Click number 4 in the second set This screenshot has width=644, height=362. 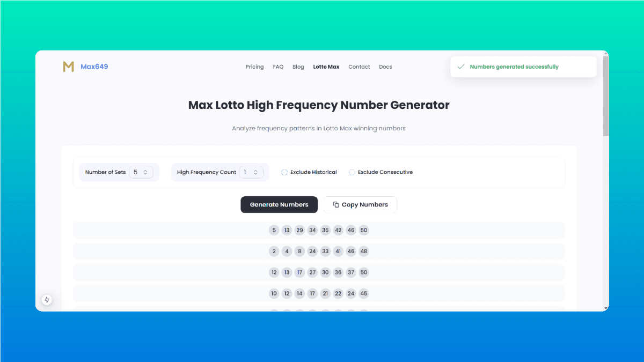[x=287, y=251]
